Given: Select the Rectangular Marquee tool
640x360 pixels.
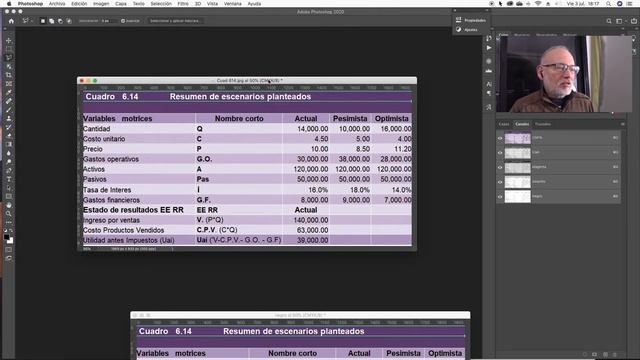Looking at the screenshot, I should pyautogui.click(x=9, y=49).
